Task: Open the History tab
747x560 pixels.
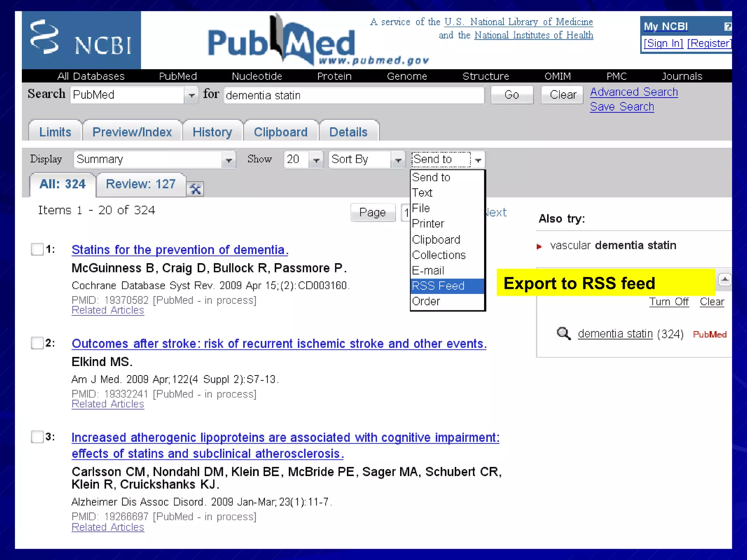Action: pyautogui.click(x=212, y=132)
